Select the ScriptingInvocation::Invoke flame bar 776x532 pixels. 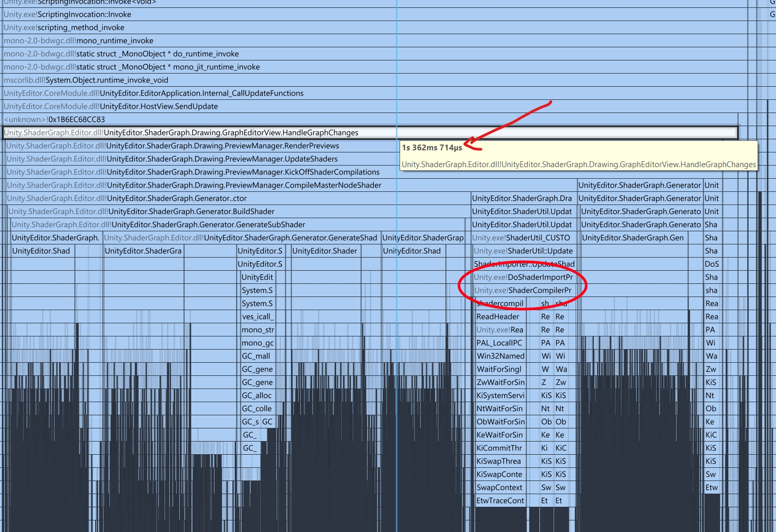(84, 15)
